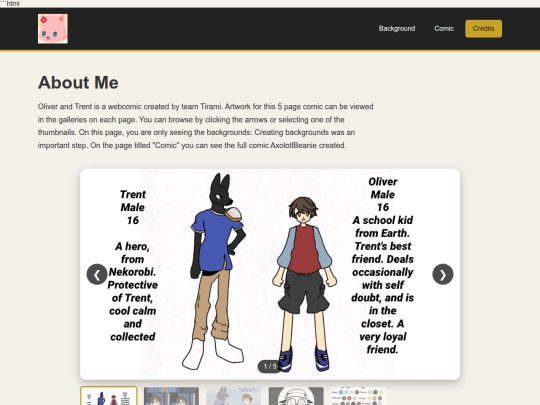
Task: Select the TRENT title thumbnail
Action: click(234, 396)
